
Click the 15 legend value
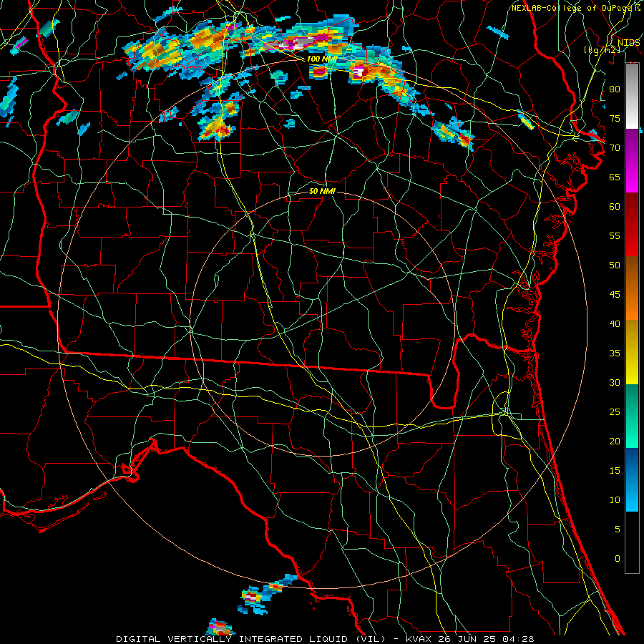click(615, 471)
